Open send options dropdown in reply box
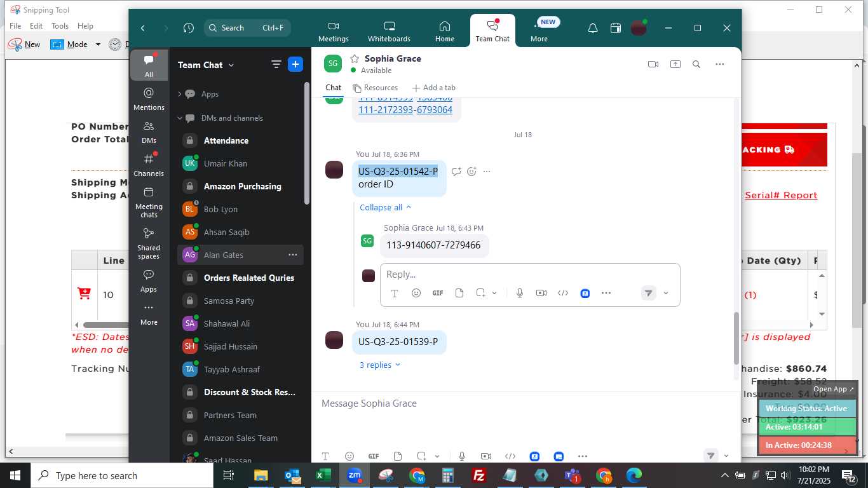Image resolution: width=868 pixels, height=488 pixels. tap(666, 293)
